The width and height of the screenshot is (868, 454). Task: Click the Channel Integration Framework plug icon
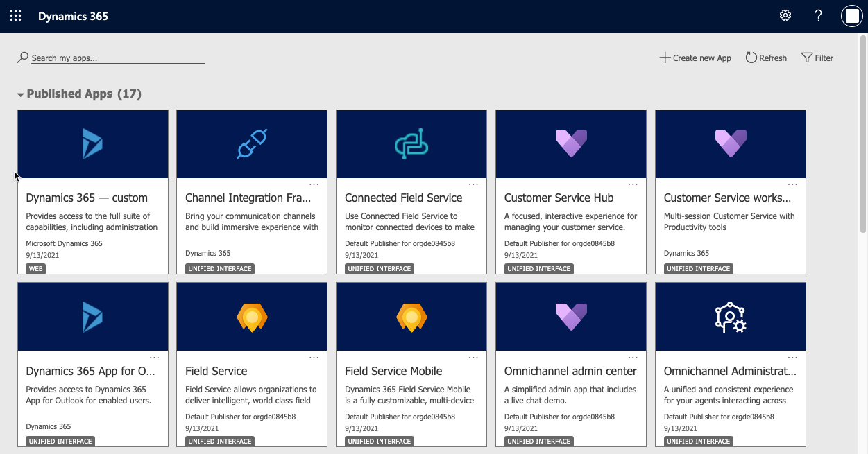pos(252,144)
